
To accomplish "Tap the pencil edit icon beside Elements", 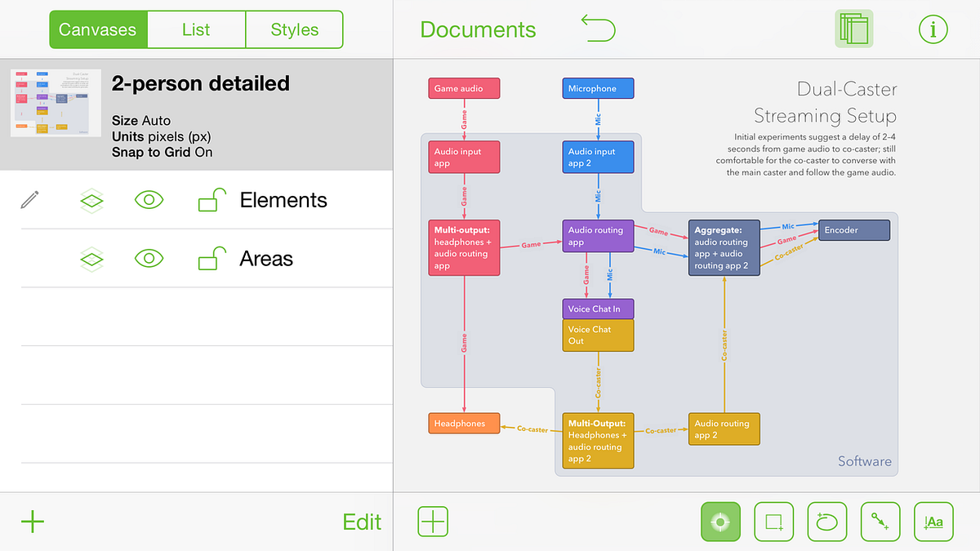I will pos(30,198).
